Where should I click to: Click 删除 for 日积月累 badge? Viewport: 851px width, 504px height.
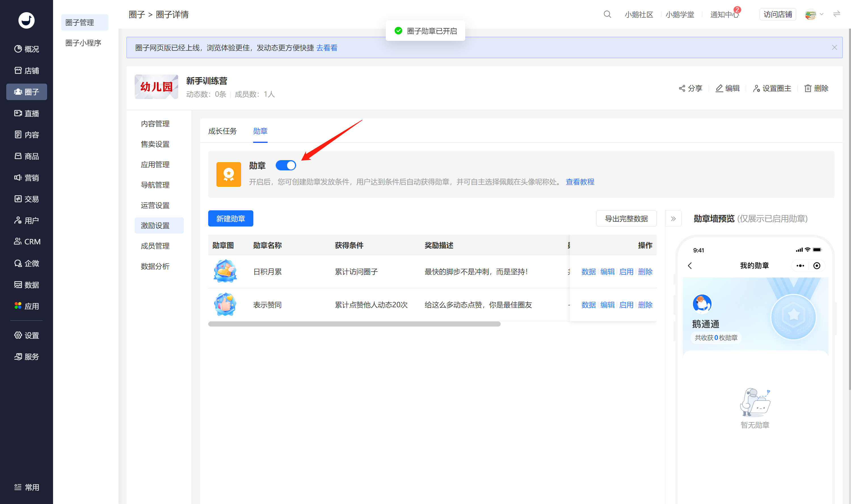[x=645, y=272]
